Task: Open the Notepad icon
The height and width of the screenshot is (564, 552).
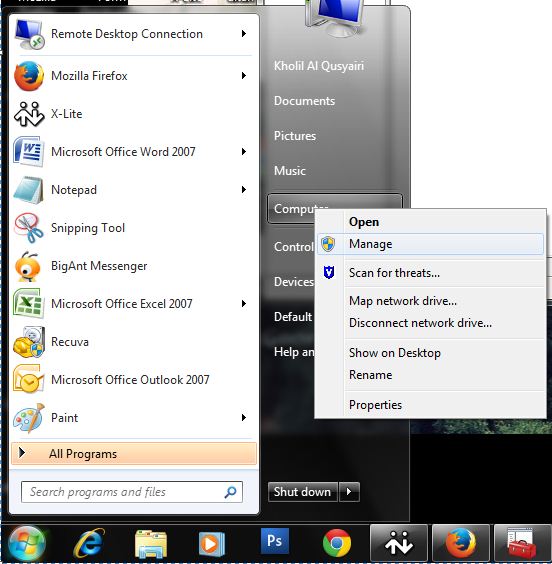Action: click(28, 190)
